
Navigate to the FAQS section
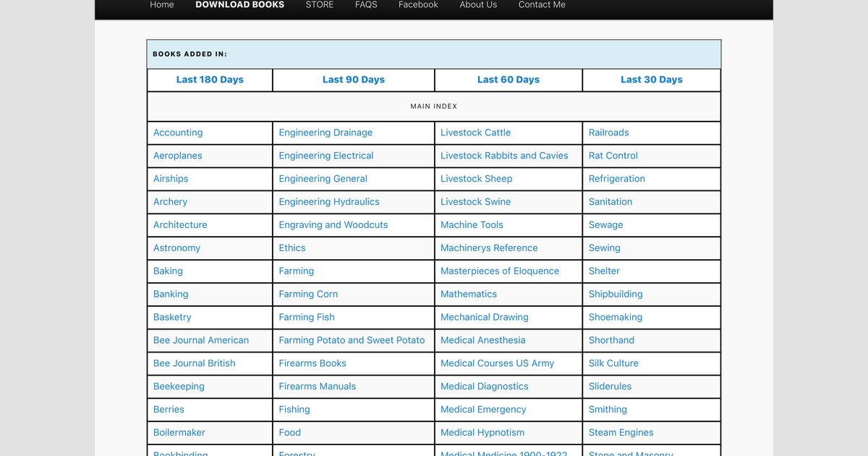pos(366,5)
